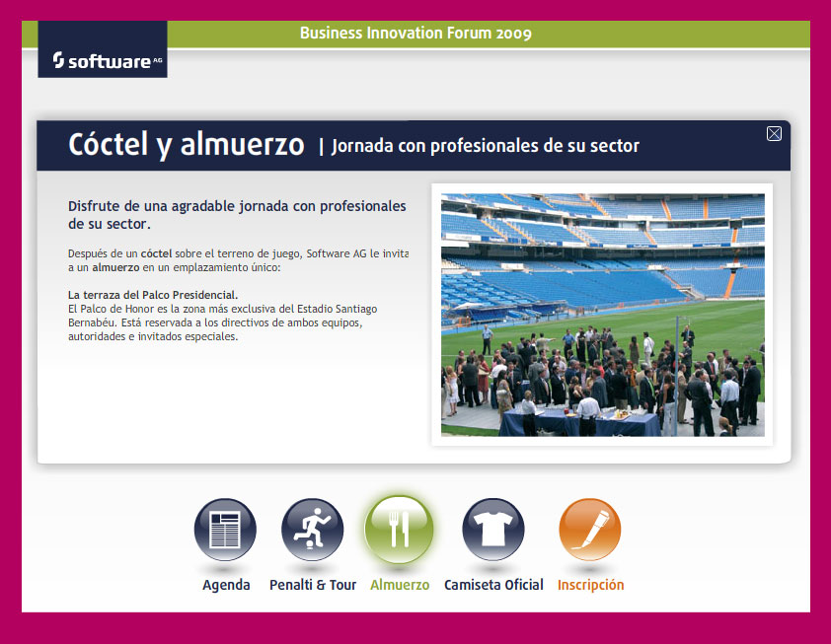Click the Cóctel y almuerzo panel title

186,145
